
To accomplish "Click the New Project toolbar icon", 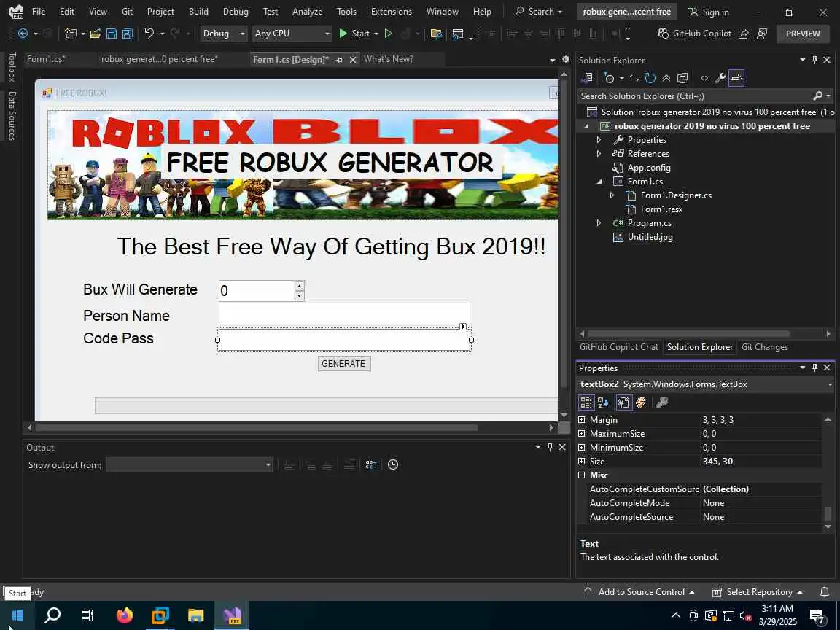I will point(71,34).
